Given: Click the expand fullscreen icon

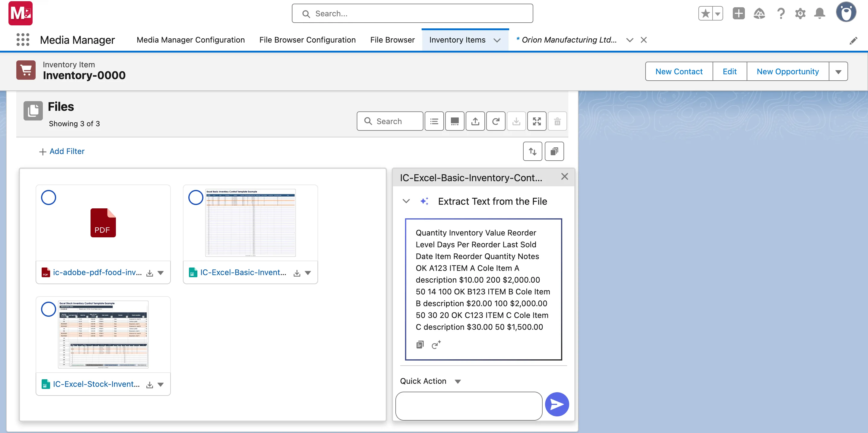Looking at the screenshot, I should pos(536,121).
